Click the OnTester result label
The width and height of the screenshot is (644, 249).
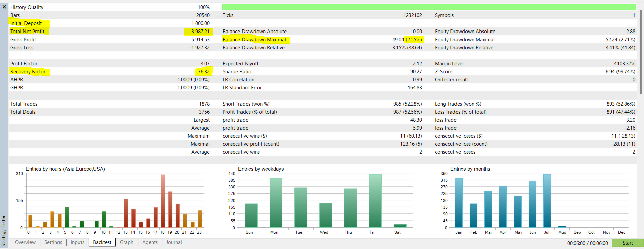click(x=451, y=80)
